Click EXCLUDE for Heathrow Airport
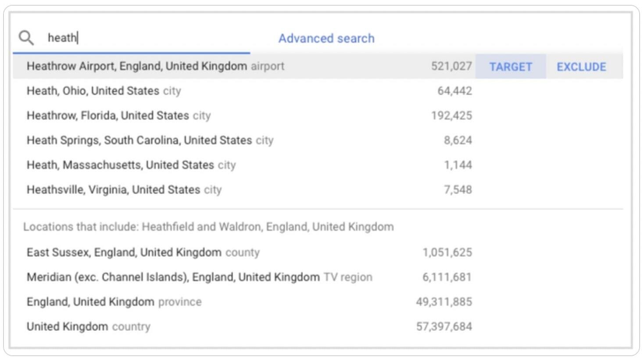644x361 pixels. click(x=581, y=67)
